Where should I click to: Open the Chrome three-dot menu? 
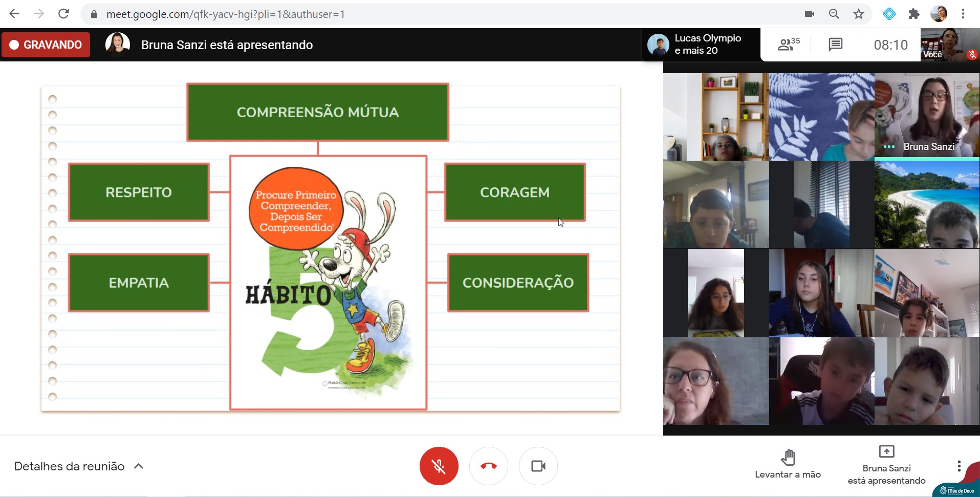[963, 14]
